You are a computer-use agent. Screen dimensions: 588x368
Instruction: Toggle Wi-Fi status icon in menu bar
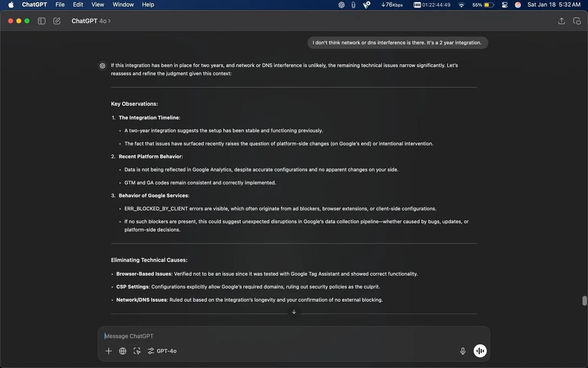(461, 5)
